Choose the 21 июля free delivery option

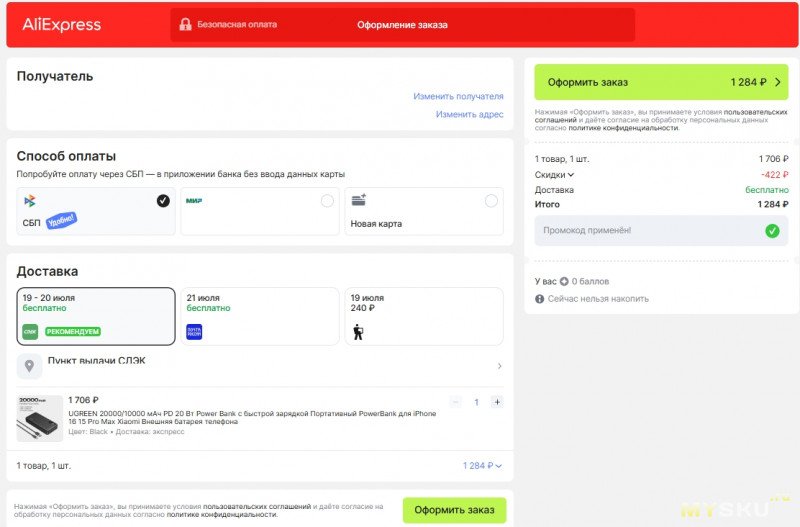click(x=260, y=316)
